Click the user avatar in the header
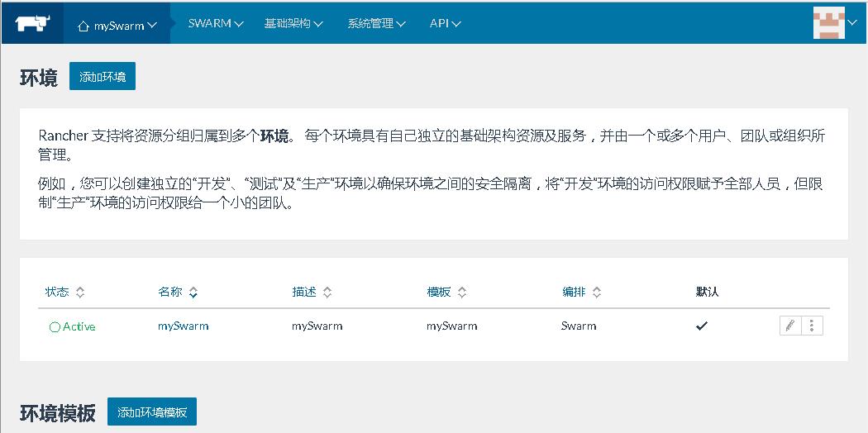The height and width of the screenshot is (433, 868). pyautogui.click(x=828, y=22)
